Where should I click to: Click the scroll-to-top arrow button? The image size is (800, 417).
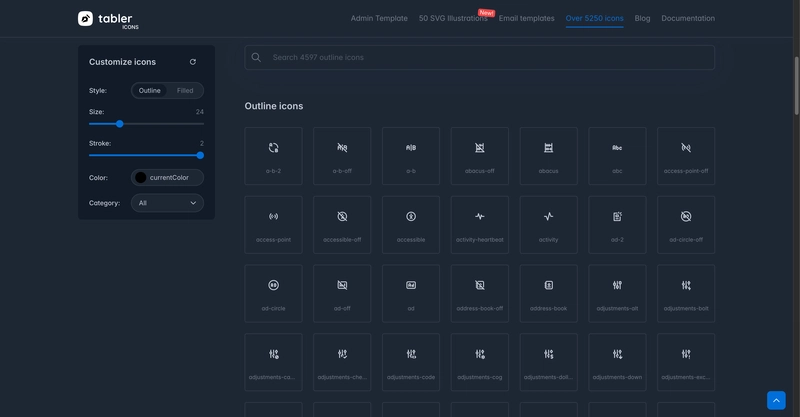pos(776,400)
